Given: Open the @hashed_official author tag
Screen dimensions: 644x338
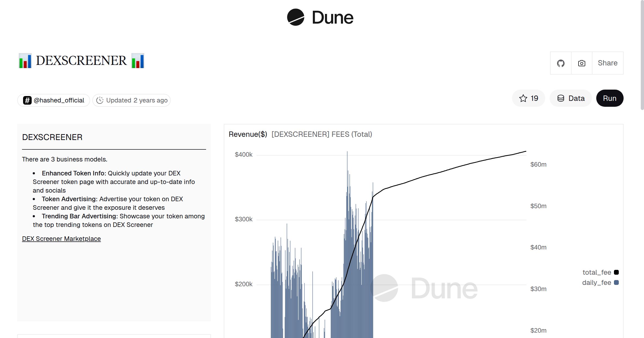Looking at the screenshot, I should pyautogui.click(x=53, y=100).
